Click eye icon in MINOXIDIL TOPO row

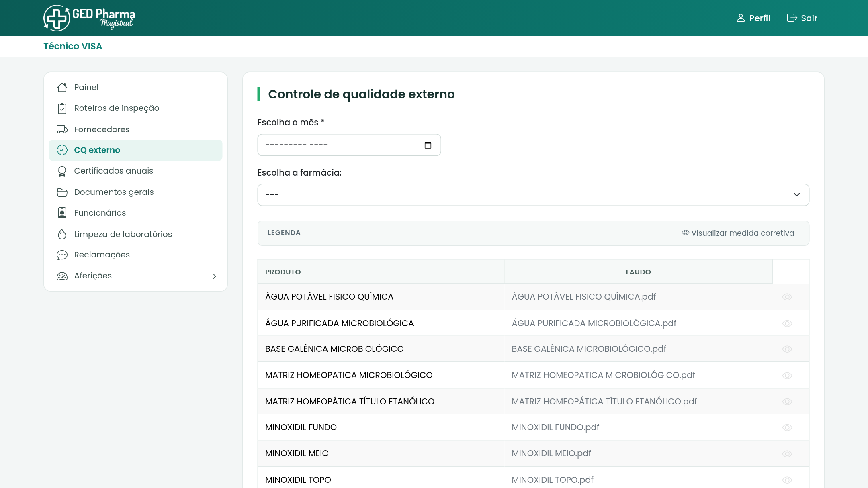coord(787,480)
